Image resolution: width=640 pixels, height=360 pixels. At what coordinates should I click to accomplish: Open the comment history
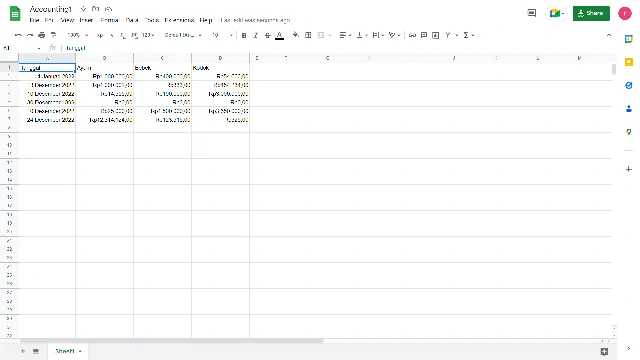pyautogui.click(x=531, y=13)
